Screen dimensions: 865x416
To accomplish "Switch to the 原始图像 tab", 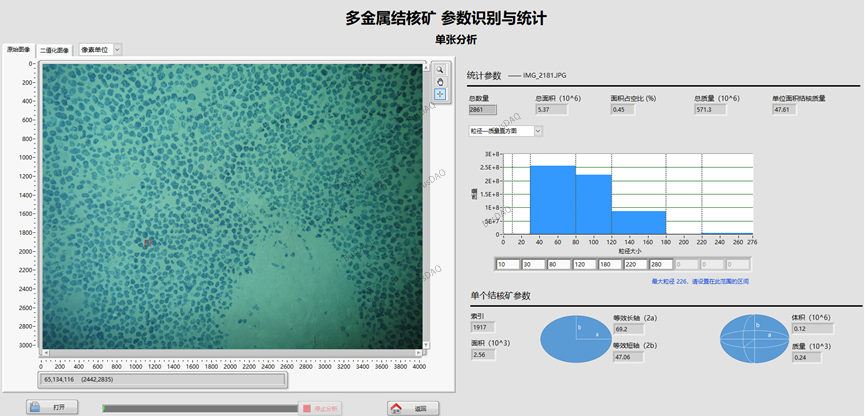I will tap(19, 49).
